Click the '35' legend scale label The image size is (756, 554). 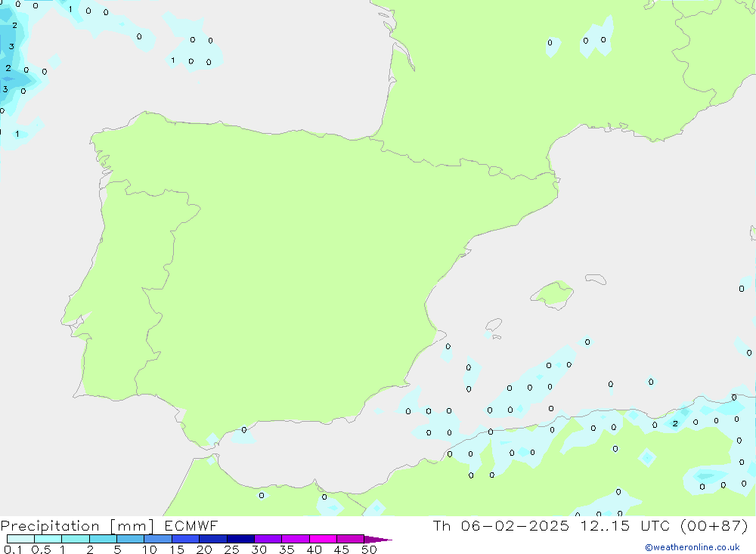[x=287, y=549]
